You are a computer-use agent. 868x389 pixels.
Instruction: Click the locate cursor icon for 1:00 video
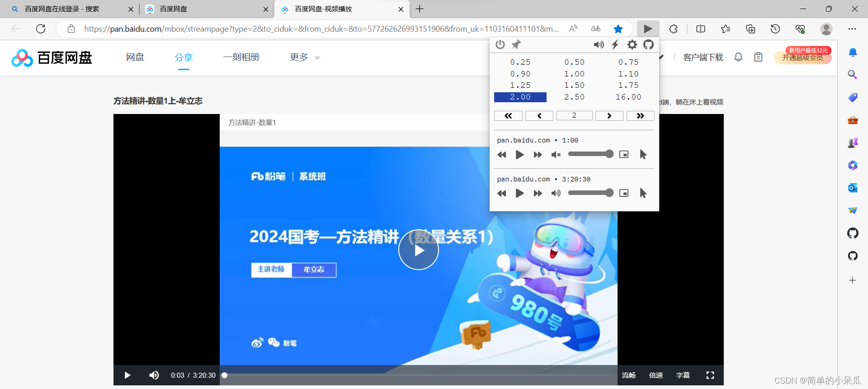pos(643,155)
